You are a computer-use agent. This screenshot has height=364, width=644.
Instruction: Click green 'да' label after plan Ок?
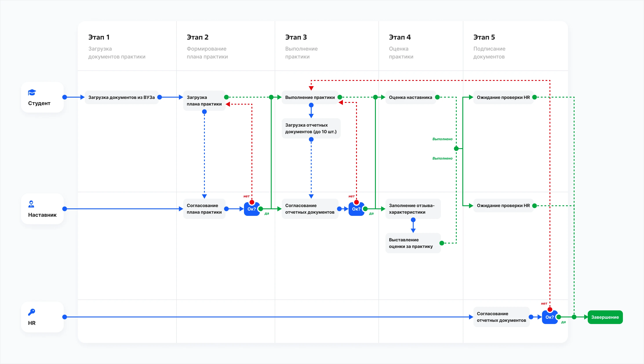tap(266, 213)
